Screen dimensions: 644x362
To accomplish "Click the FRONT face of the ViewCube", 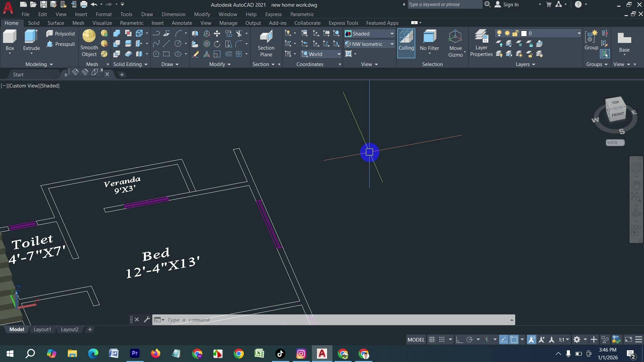I will pos(618,114).
